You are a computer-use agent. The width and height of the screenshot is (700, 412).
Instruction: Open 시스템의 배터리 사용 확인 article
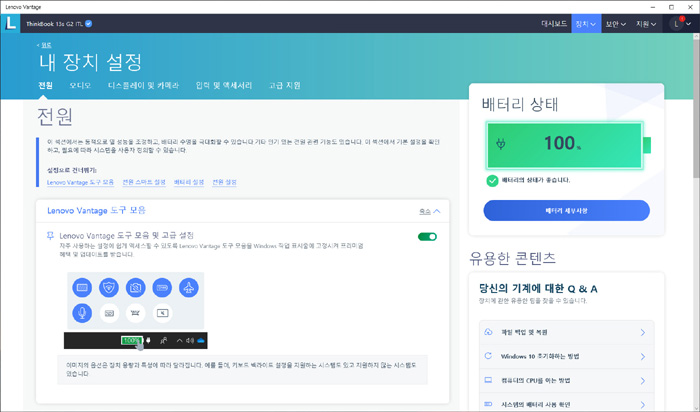(x=566, y=404)
